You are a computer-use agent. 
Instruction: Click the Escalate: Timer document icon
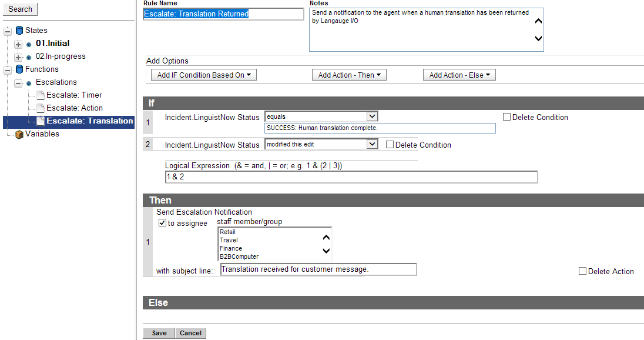coord(41,95)
